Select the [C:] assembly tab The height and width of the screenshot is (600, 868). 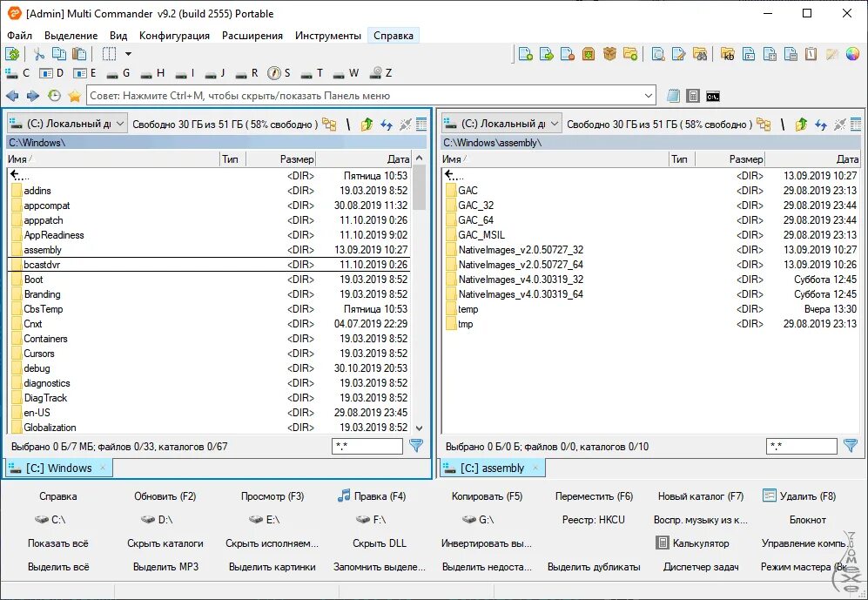493,469
